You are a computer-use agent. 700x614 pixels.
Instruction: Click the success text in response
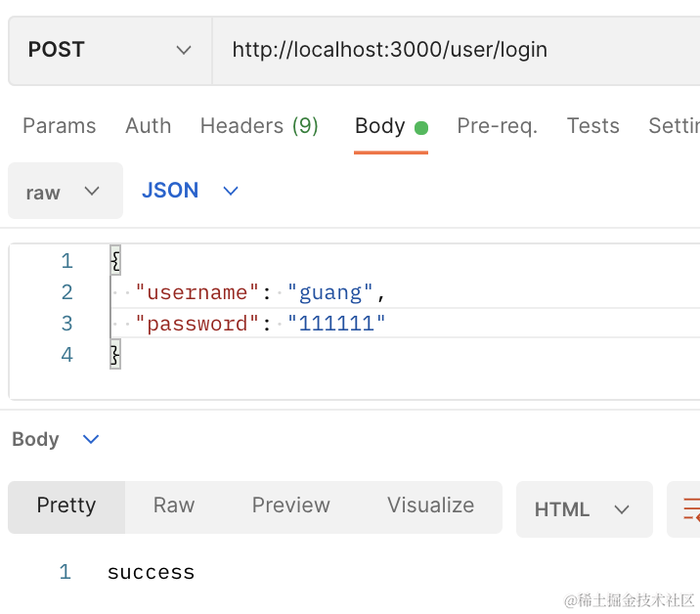click(152, 573)
